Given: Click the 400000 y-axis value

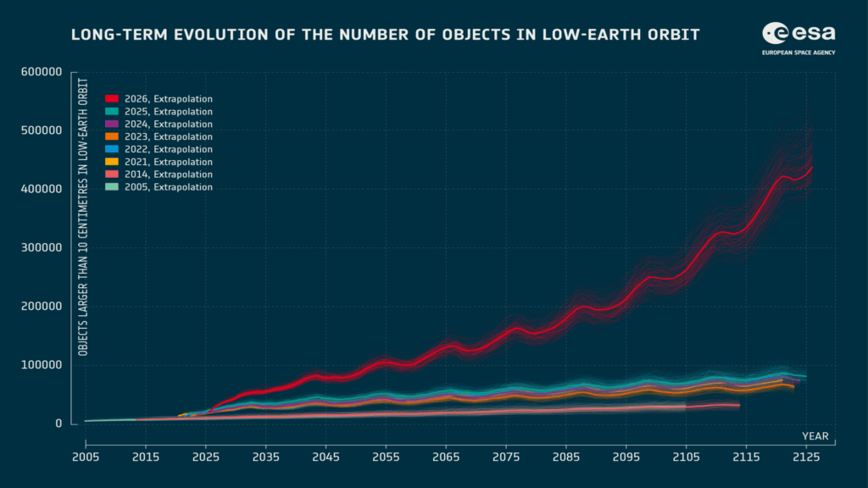Looking at the screenshot, I should [42, 189].
